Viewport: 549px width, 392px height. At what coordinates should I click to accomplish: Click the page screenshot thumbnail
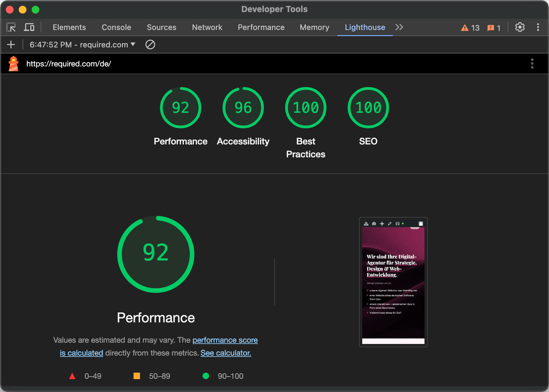[393, 282]
